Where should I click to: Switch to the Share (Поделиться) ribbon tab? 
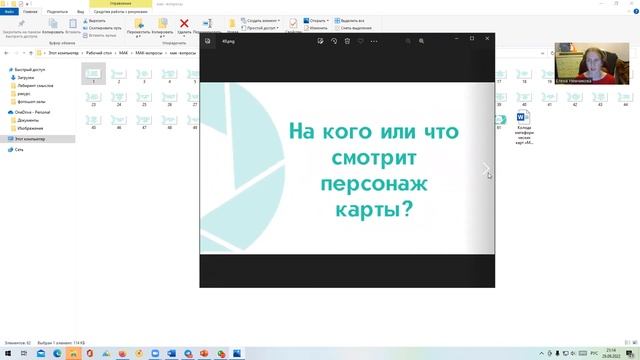click(57, 12)
